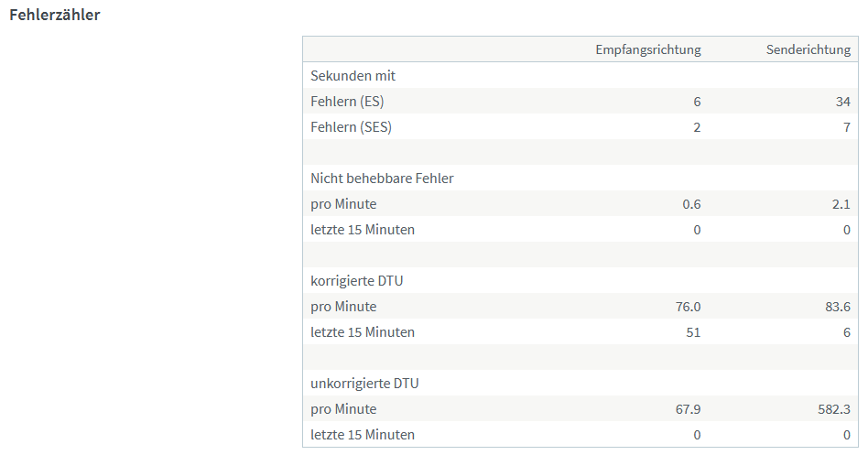Screen dimensions: 868x455
Task: Click the Fehlerzähler heading
Action: [x=55, y=15]
